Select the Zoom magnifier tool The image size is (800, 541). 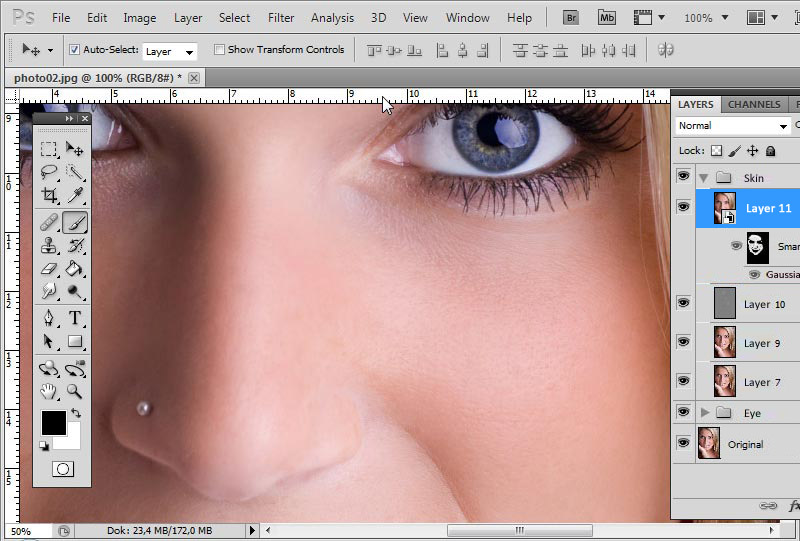coord(75,391)
